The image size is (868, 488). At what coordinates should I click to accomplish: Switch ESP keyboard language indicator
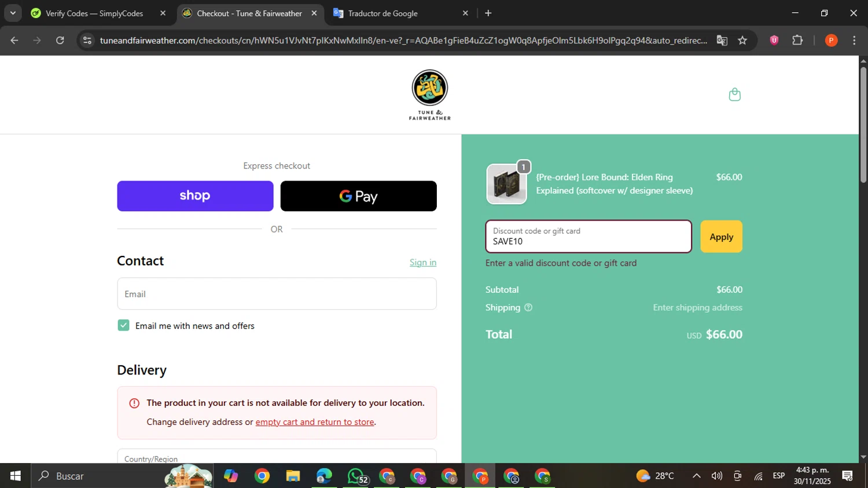pos(779,476)
